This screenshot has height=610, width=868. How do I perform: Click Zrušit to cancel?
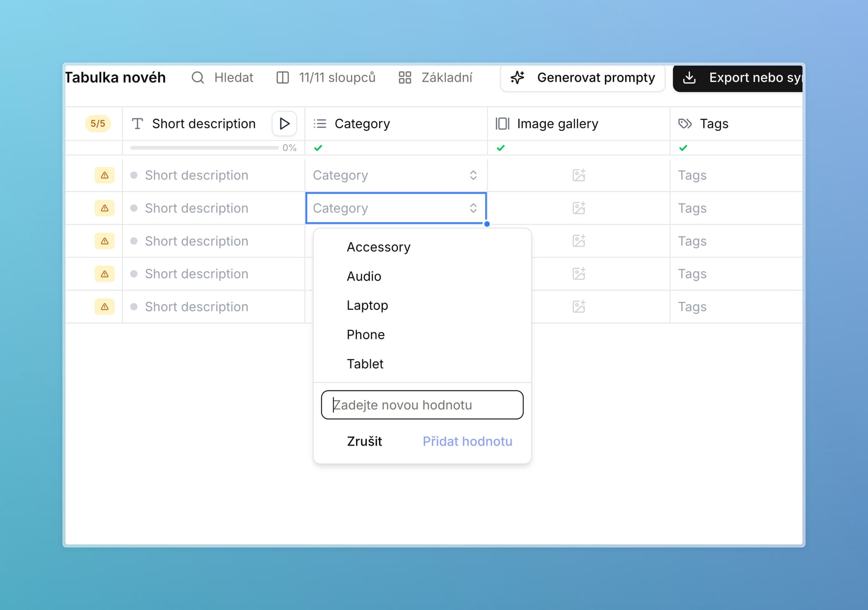point(364,441)
